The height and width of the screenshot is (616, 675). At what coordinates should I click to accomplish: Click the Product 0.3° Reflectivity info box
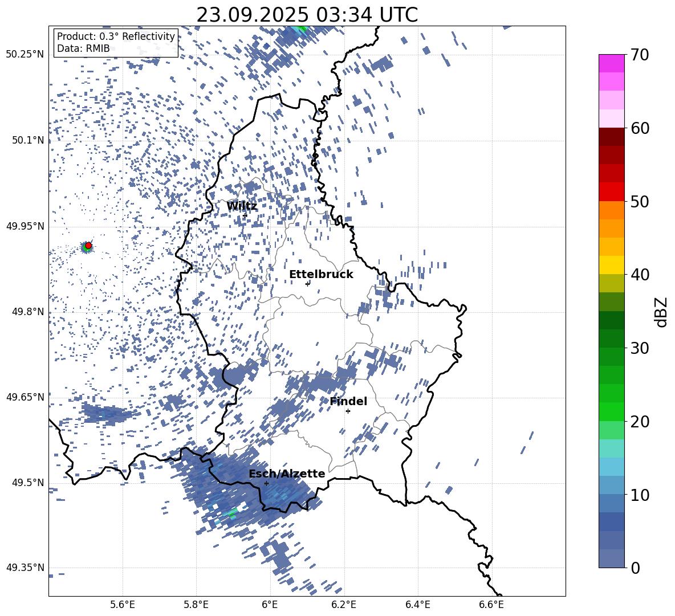point(116,43)
